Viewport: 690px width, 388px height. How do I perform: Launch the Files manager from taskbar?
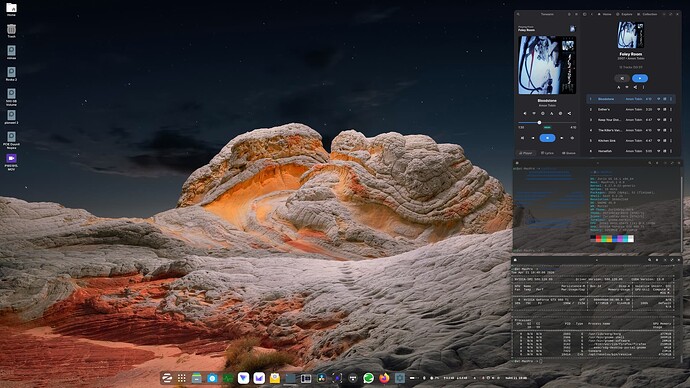click(x=197, y=378)
